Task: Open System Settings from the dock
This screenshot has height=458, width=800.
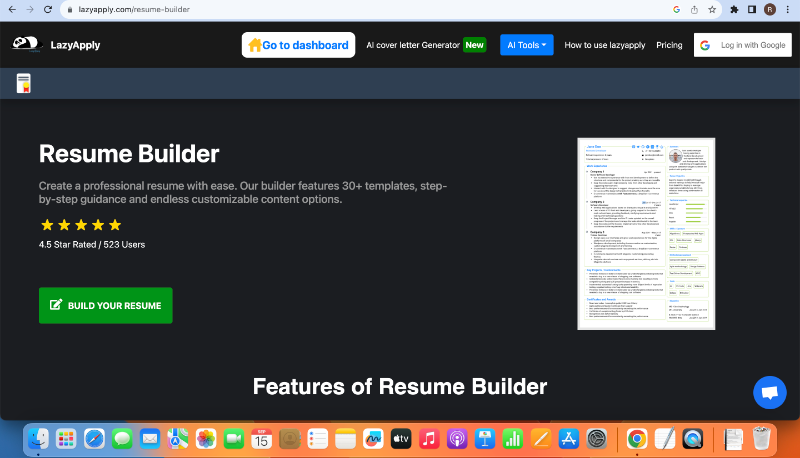Action: tap(596, 439)
